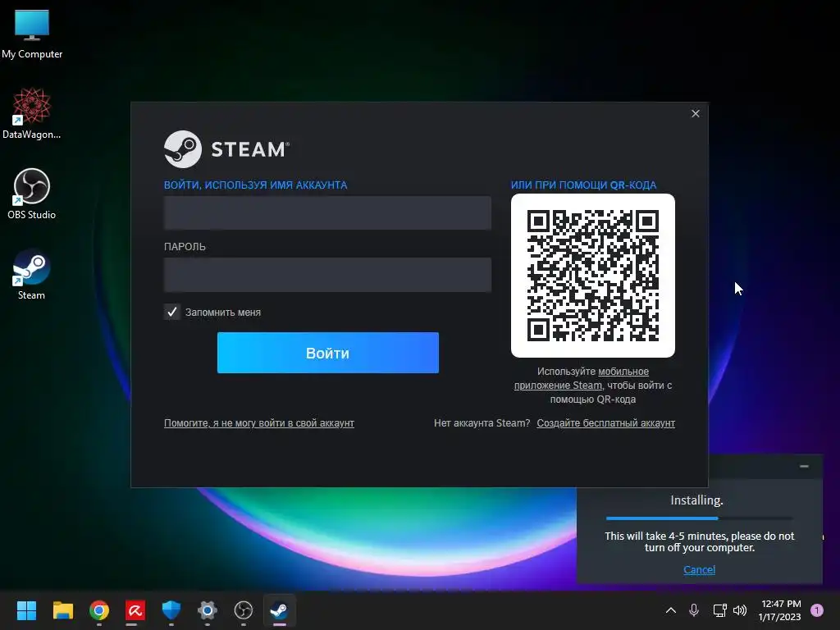Launch DataWagon desktop shortcut
The height and width of the screenshot is (630, 840).
point(32,113)
